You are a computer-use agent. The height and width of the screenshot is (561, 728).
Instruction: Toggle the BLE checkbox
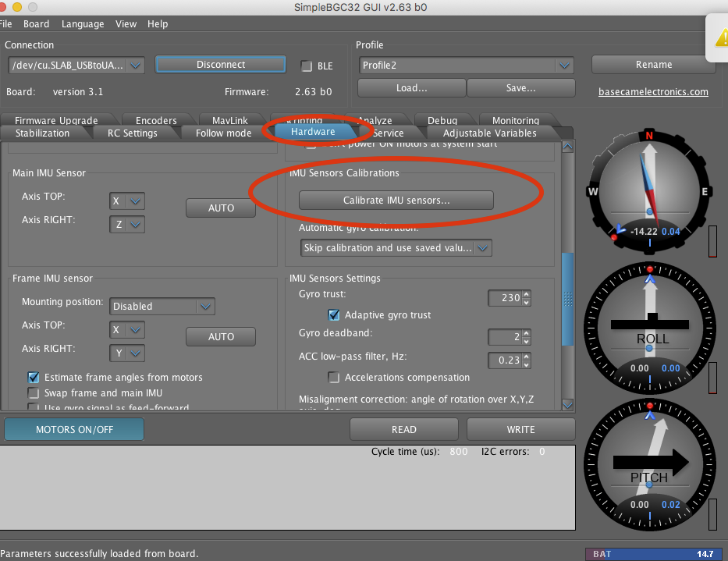click(307, 66)
